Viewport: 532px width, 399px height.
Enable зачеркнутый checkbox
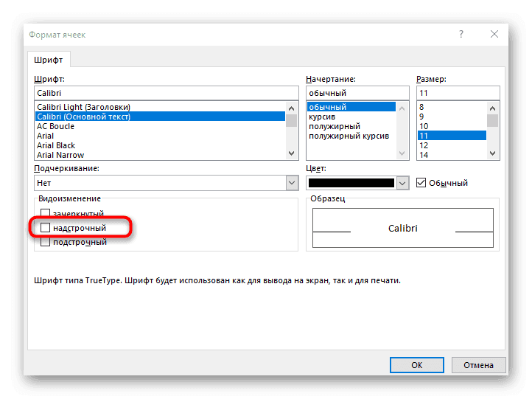coord(45,213)
